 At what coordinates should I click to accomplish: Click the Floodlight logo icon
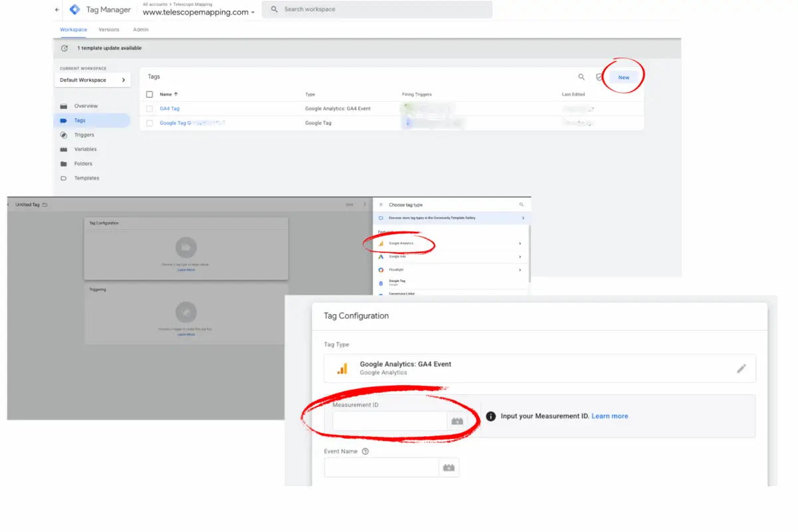click(381, 270)
